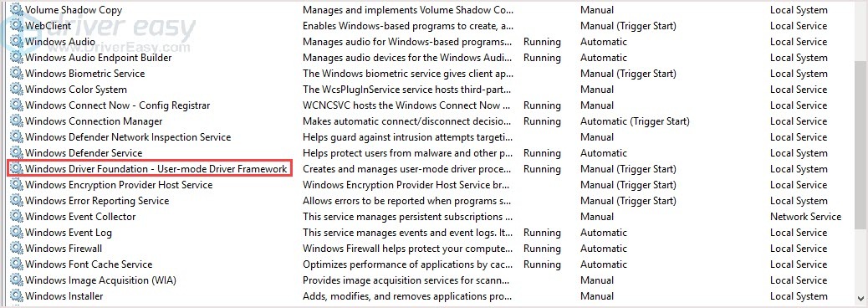Click the gear icon beside Windows Audio

[x=18, y=42]
